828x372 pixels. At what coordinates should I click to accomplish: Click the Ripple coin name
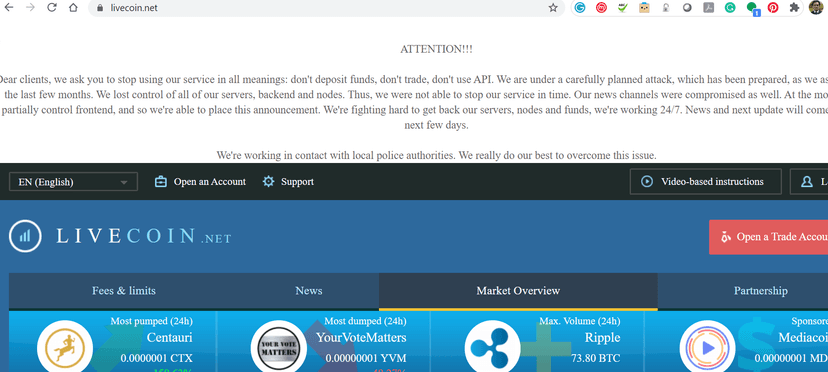603,337
